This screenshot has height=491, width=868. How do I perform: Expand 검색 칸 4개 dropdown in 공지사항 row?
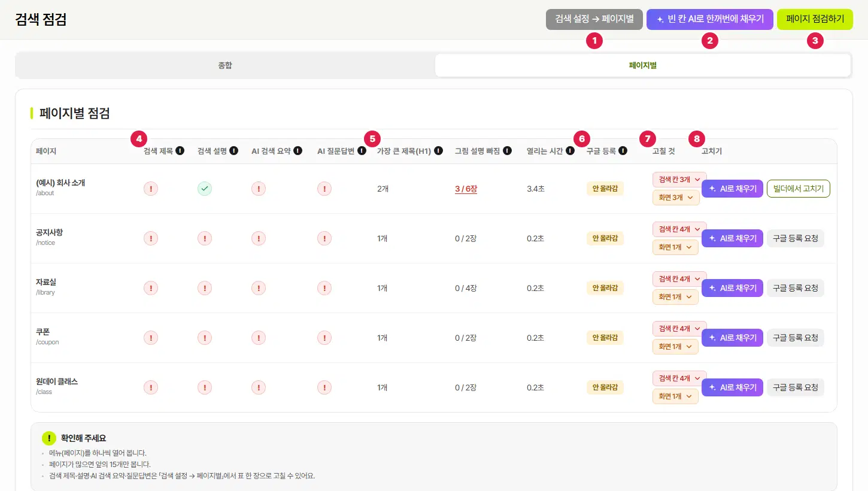point(679,229)
